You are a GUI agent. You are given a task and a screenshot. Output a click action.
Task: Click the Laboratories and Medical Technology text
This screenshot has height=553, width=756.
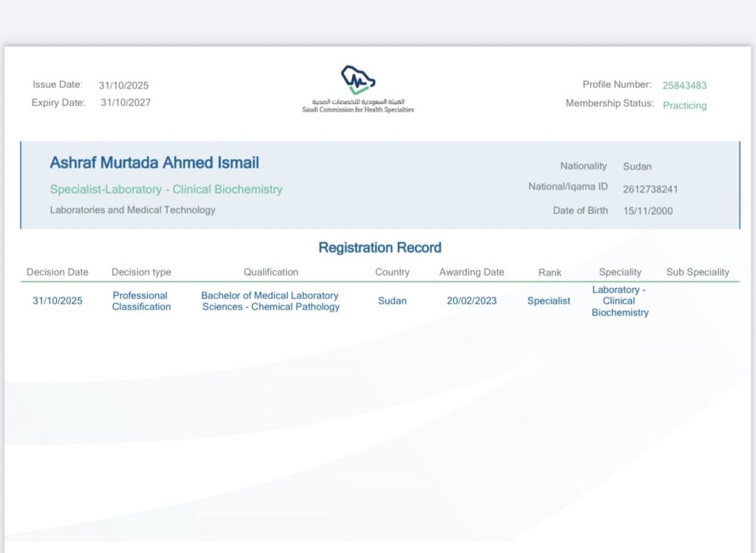tap(133, 210)
